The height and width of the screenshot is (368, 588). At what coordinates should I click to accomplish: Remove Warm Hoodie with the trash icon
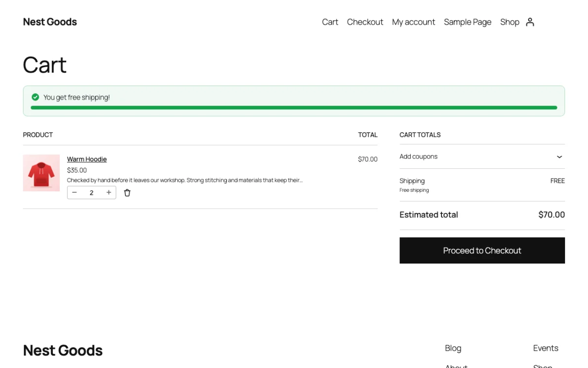(x=127, y=193)
